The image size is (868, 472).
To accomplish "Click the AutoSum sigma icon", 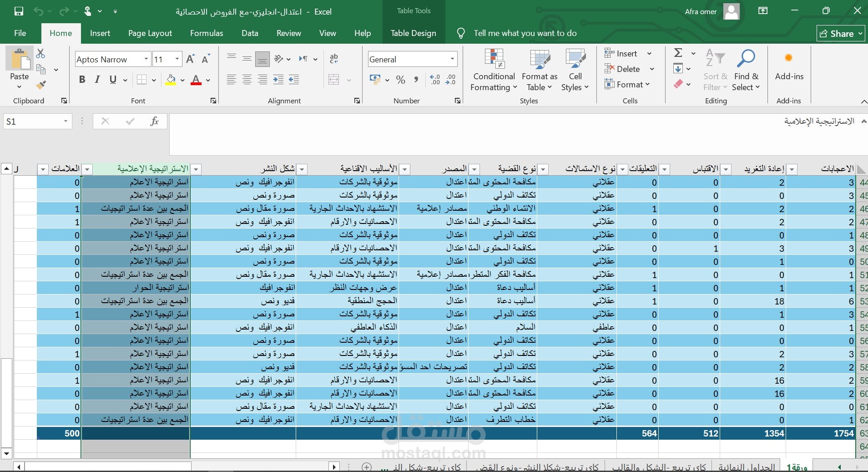I will point(678,53).
